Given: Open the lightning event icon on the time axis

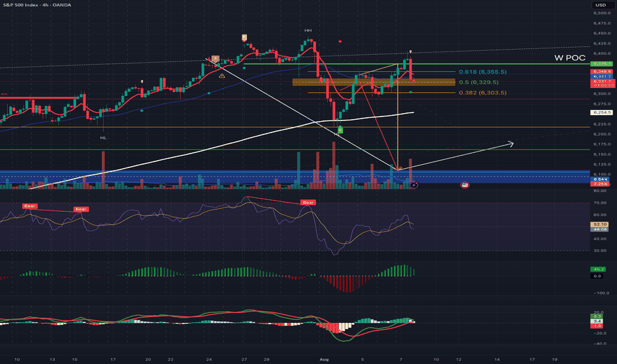Looking at the screenshot, I should click(414, 185).
